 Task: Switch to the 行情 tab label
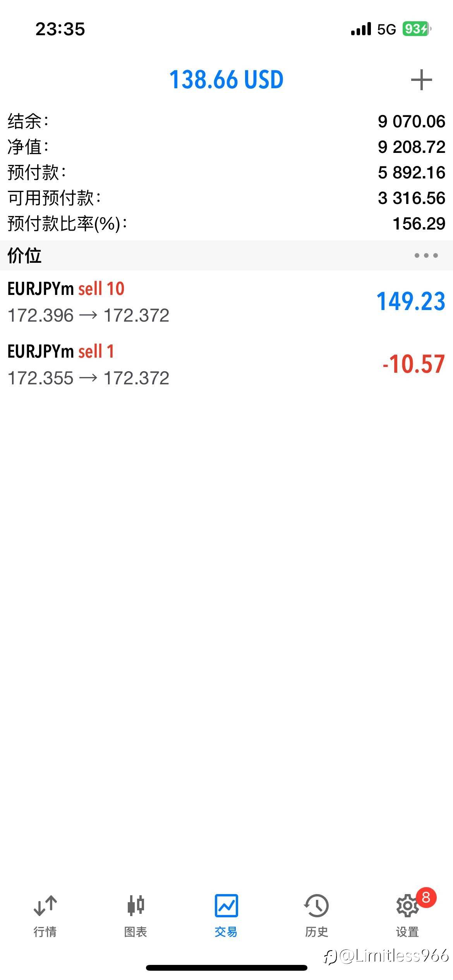(45, 932)
